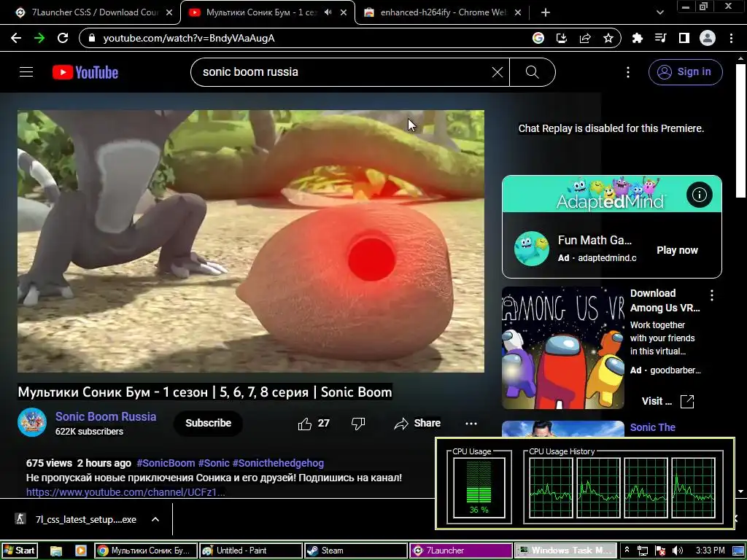Open the #Sonicthehedgehog hashtag

coord(278,463)
